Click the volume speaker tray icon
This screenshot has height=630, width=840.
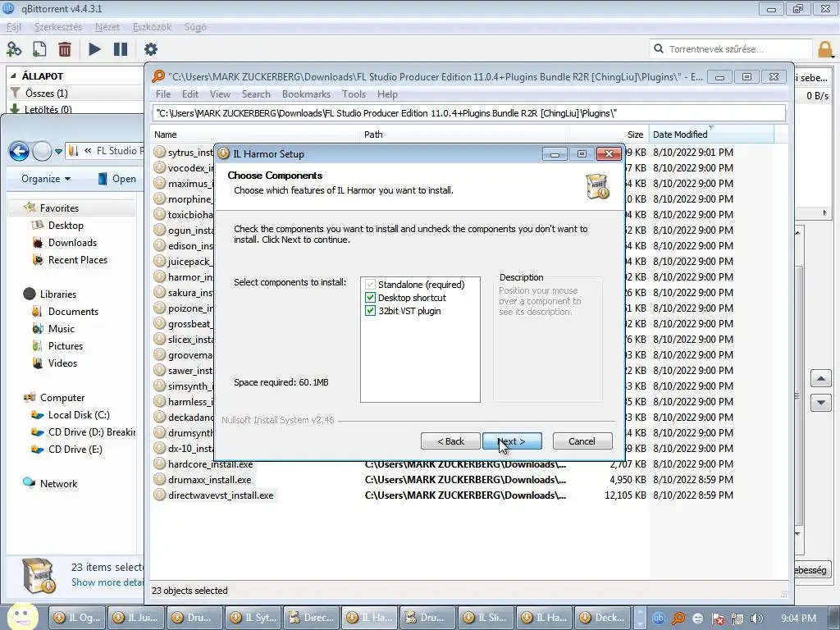(757, 619)
